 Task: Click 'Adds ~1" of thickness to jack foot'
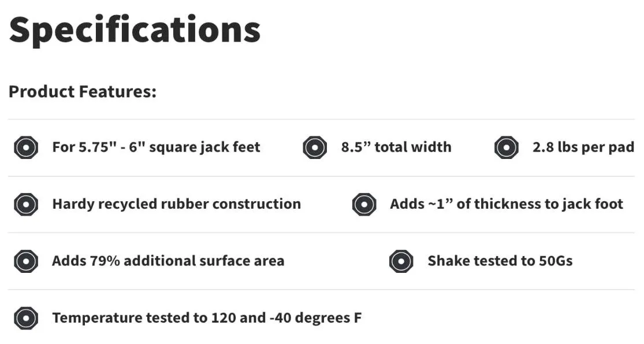pyautogui.click(x=507, y=204)
